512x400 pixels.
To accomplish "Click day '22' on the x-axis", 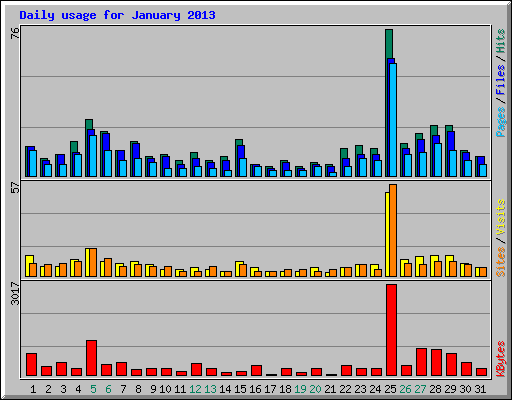I will pos(345,389).
